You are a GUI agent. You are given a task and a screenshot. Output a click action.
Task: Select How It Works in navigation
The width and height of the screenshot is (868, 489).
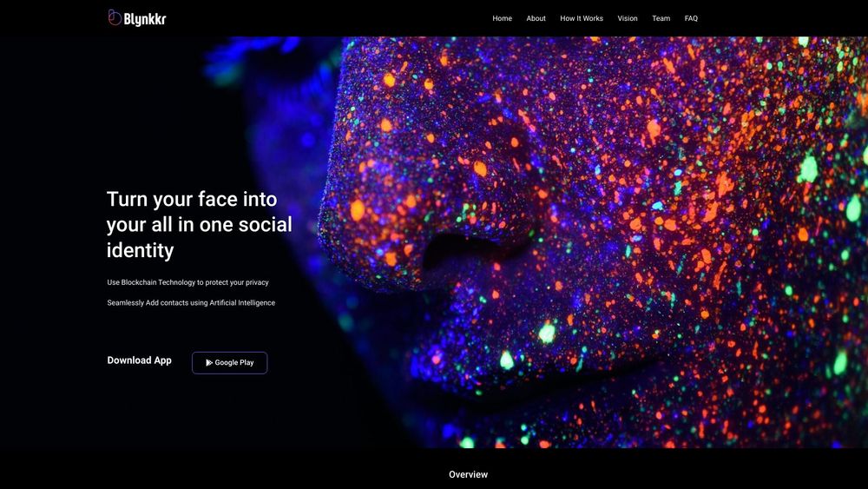[582, 18]
